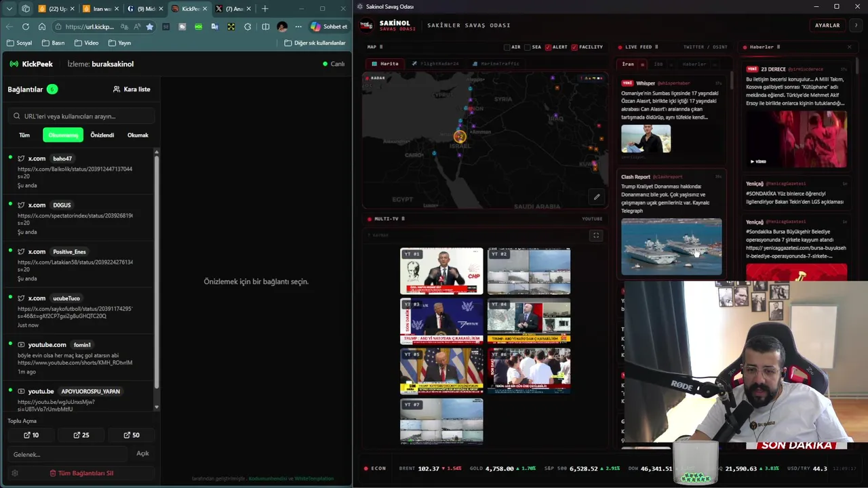868x488 pixels.
Task: Open the Video bookmarks folder
Action: (86, 43)
